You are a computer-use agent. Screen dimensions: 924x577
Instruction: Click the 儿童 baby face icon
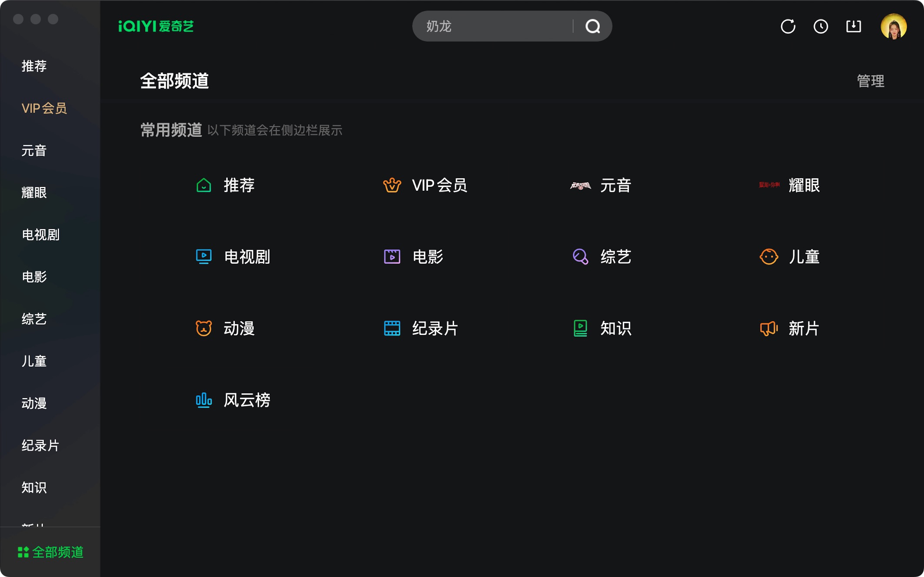[x=768, y=257]
